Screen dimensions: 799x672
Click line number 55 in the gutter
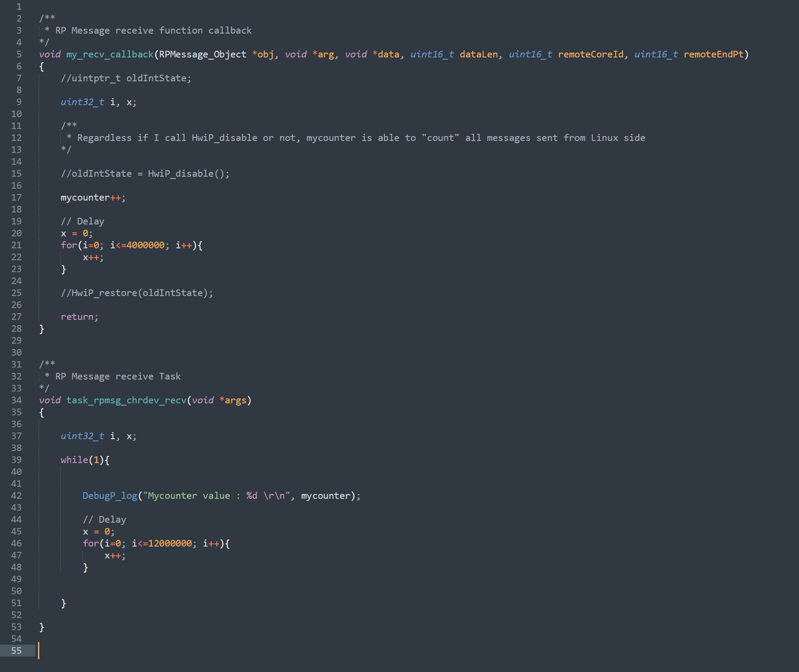point(16,650)
